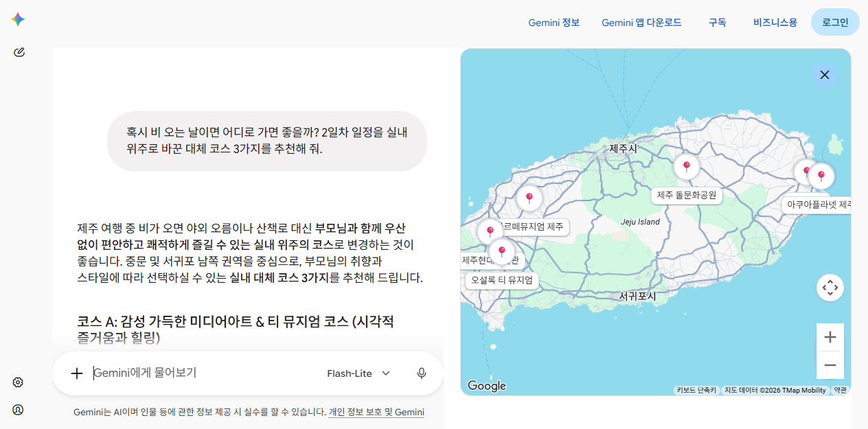Open 개인 정보 보호 및 Gemini link
Image resolution: width=868 pixels, height=429 pixels.
[x=376, y=413]
